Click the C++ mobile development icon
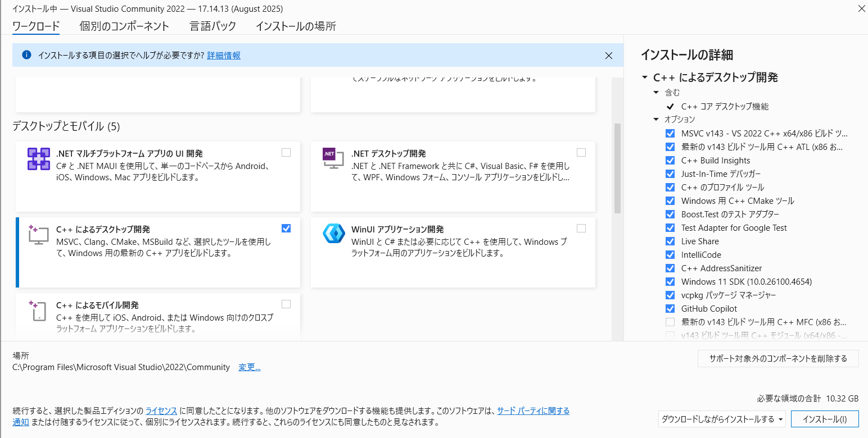Image resolution: width=868 pixels, height=438 pixels. pyautogui.click(x=38, y=310)
